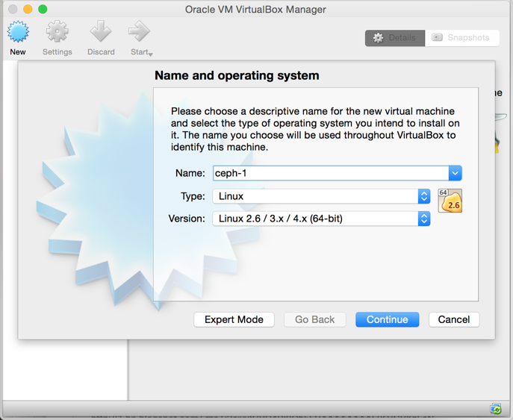Screen dimensions: 513x420
Task: Switch to the Snapshots view tab
Action: pyautogui.click(x=462, y=38)
